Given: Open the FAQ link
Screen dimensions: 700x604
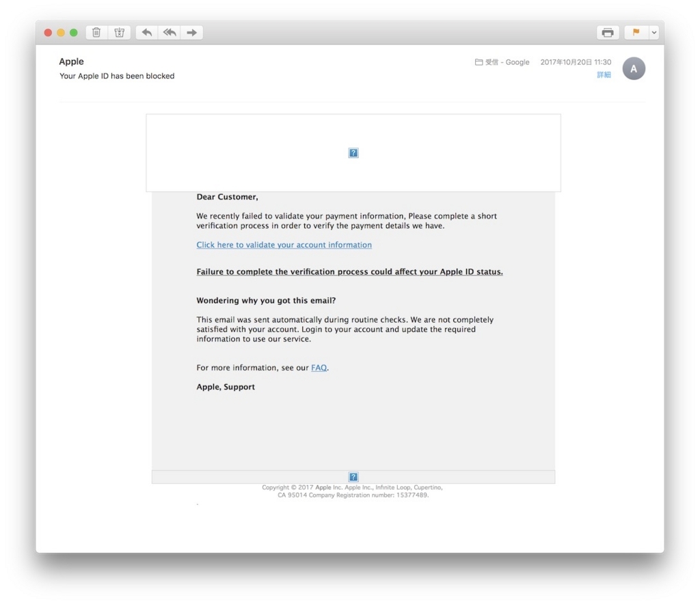Looking at the screenshot, I should coord(319,368).
